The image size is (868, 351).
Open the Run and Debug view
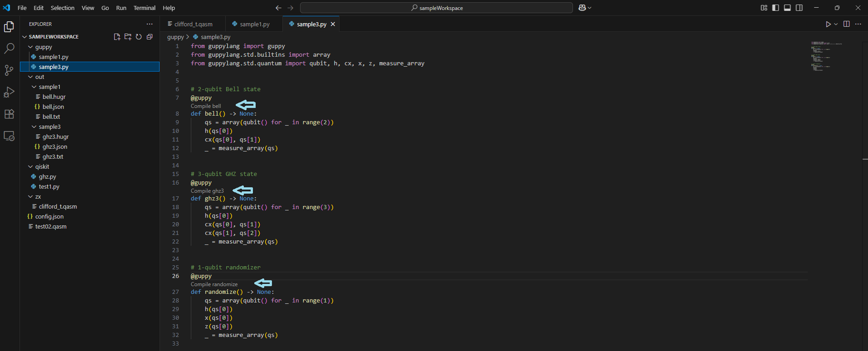click(x=9, y=92)
